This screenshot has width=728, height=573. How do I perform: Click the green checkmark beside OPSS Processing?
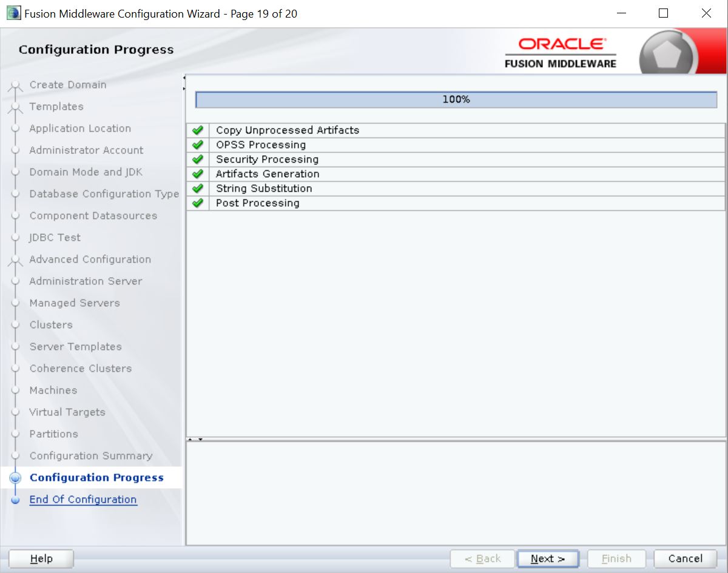point(197,145)
